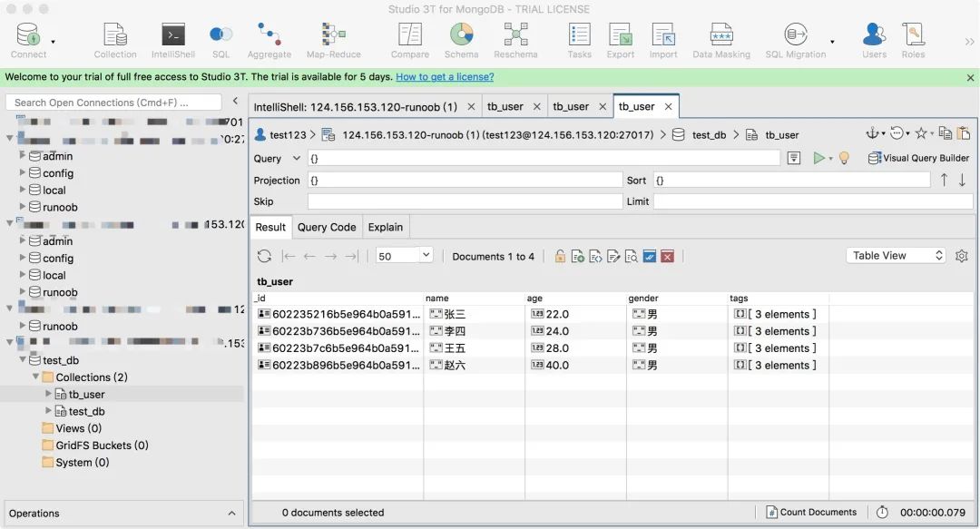Screen dimensions: 980x529
Task: Delete the selected document with the red X
Action: click(668, 257)
